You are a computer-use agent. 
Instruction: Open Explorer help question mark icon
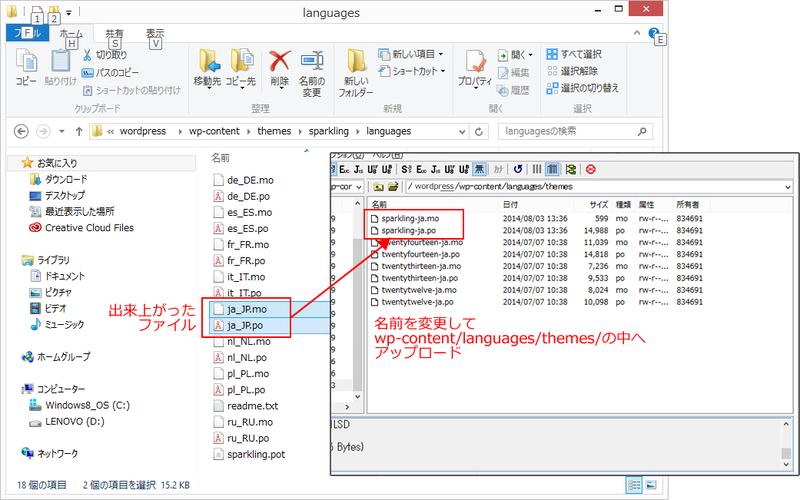[x=653, y=33]
